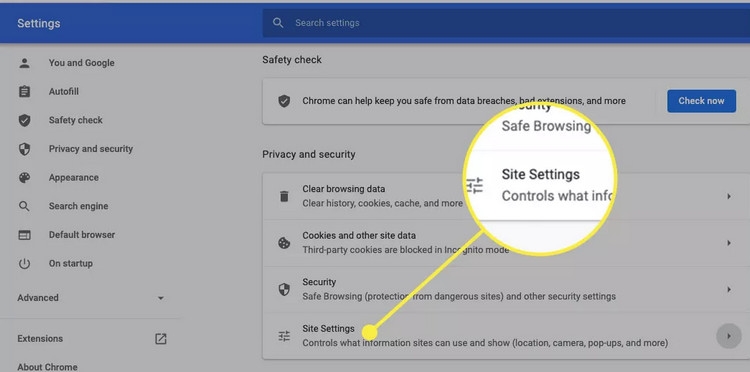Click the palette icon beside Appearance

(x=24, y=178)
